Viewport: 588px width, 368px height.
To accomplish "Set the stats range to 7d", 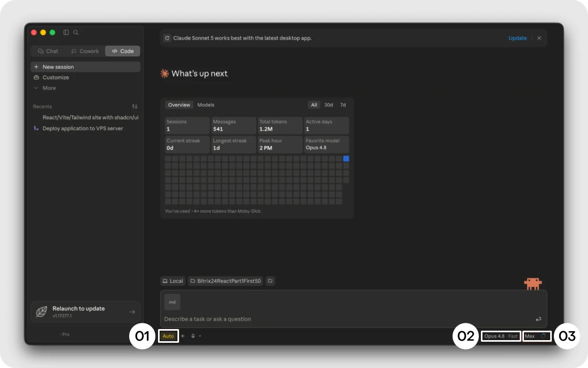I will 343,105.
